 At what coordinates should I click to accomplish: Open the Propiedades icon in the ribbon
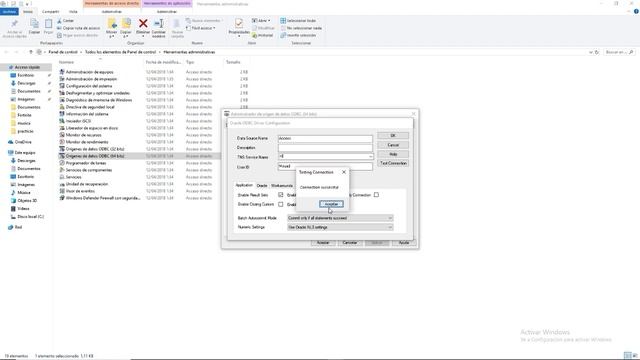pos(239,24)
